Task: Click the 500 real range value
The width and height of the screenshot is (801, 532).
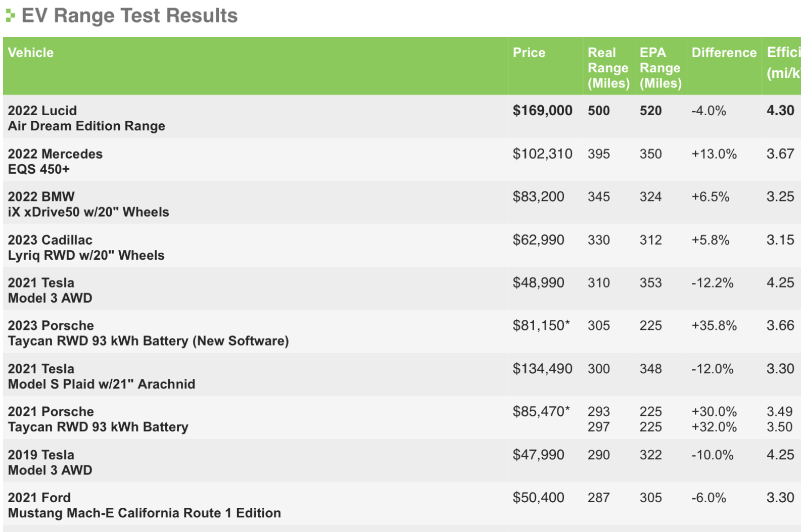Action: click(599, 111)
